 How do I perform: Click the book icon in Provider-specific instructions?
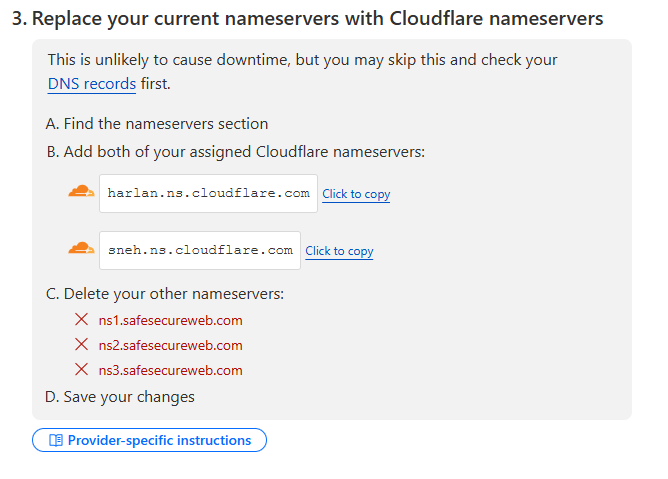coord(56,440)
